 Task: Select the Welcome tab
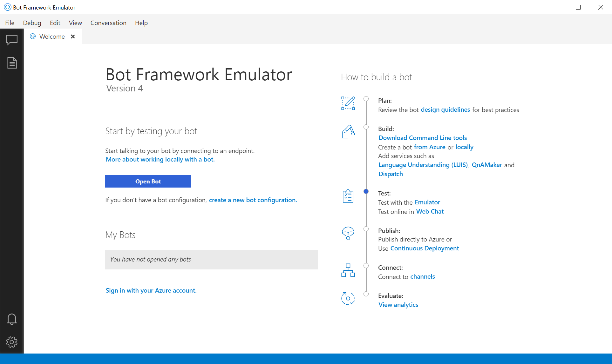click(51, 36)
